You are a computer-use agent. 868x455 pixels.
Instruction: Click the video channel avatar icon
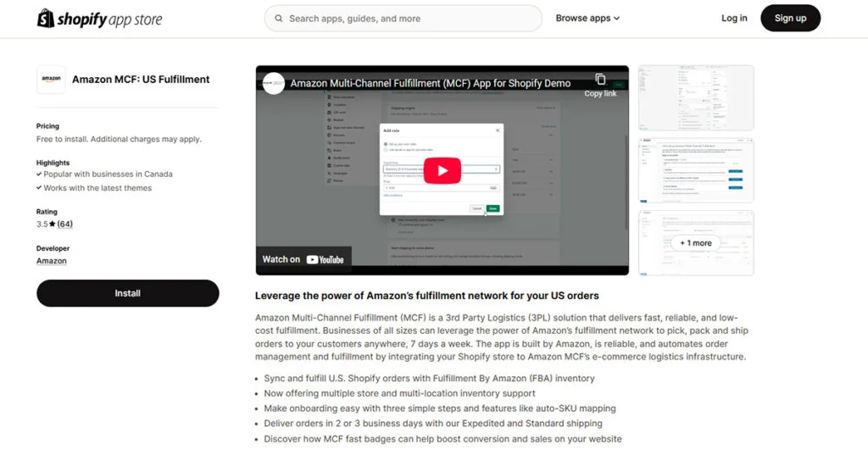point(274,84)
